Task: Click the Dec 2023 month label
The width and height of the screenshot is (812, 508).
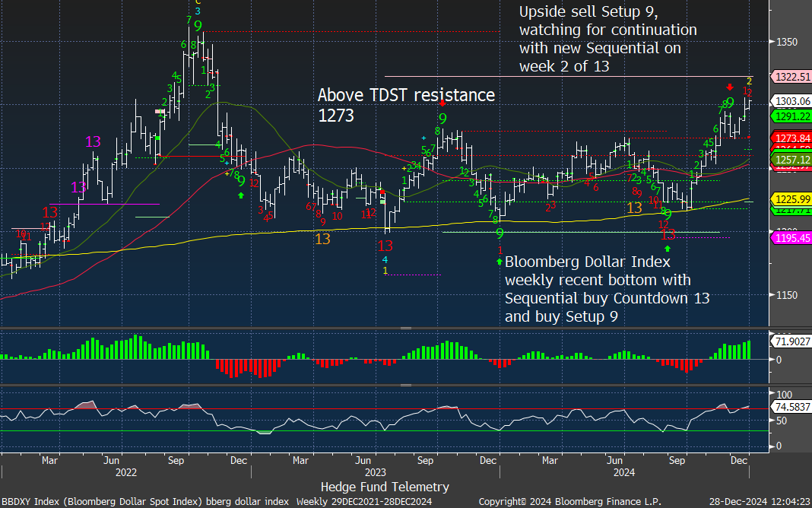Action: click(x=488, y=460)
